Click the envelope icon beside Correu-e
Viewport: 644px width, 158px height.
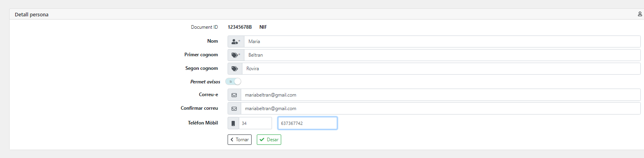[234, 95]
